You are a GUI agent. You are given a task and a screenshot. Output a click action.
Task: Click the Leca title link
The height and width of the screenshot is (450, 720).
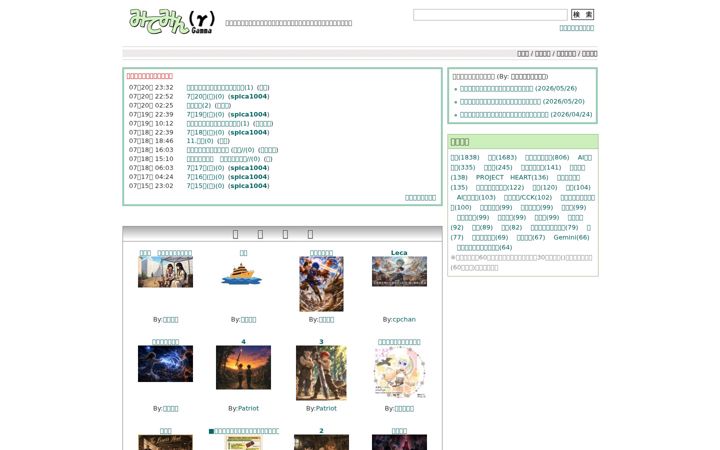coord(399,253)
